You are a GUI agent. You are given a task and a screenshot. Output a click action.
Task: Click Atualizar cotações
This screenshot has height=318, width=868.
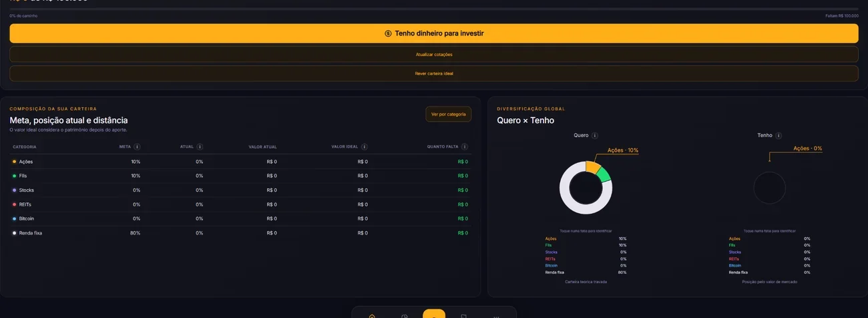[x=434, y=54]
